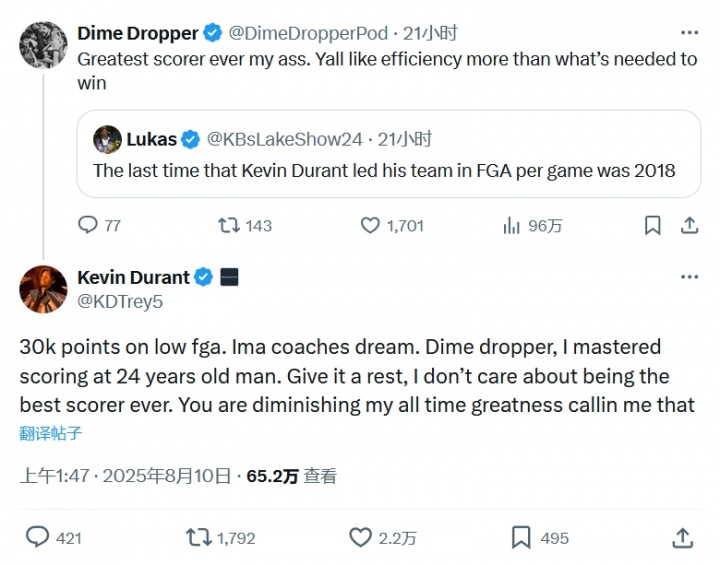Screen dimensions: 720x565
Task: View analytics of Dime Dropper's post
Action: 511,225
